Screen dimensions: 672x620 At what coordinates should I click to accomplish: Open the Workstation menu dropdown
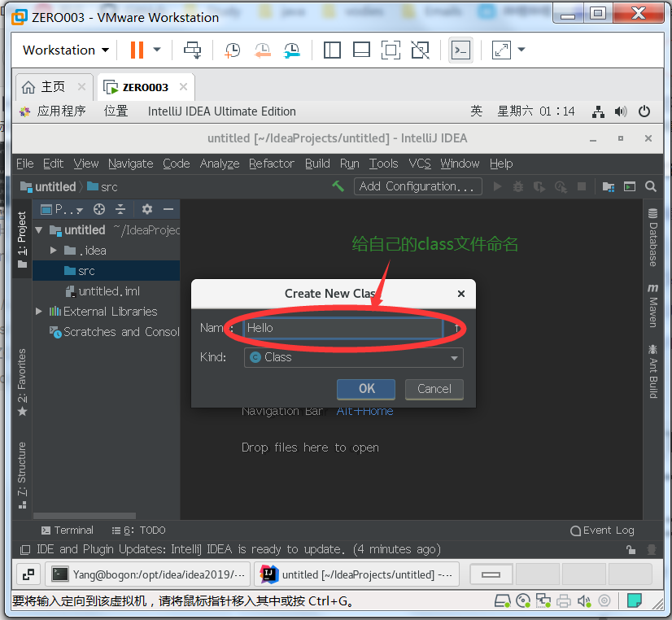point(66,50)
